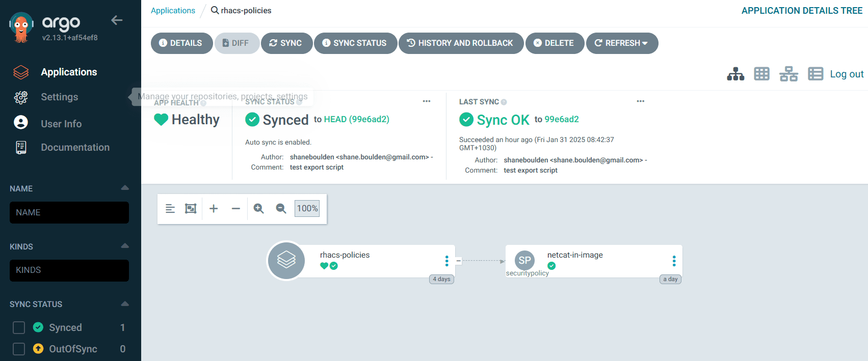Click rhacs-policies application layers icon
Screen dimensions: 868x361
286,260
